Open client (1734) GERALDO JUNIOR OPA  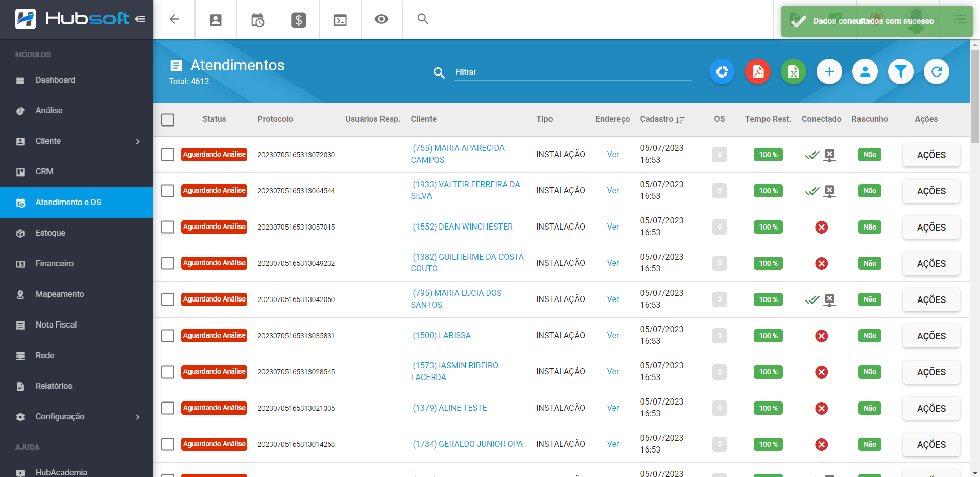[x=467, y=444]
